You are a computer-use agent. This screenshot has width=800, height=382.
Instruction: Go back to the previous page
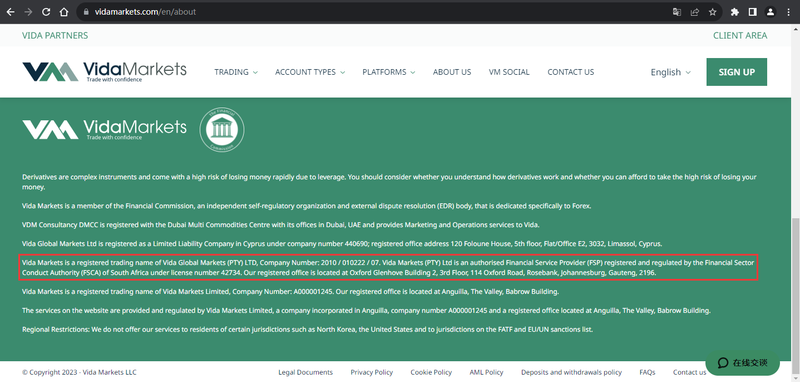pyautogui.click(x=10, y=12)
